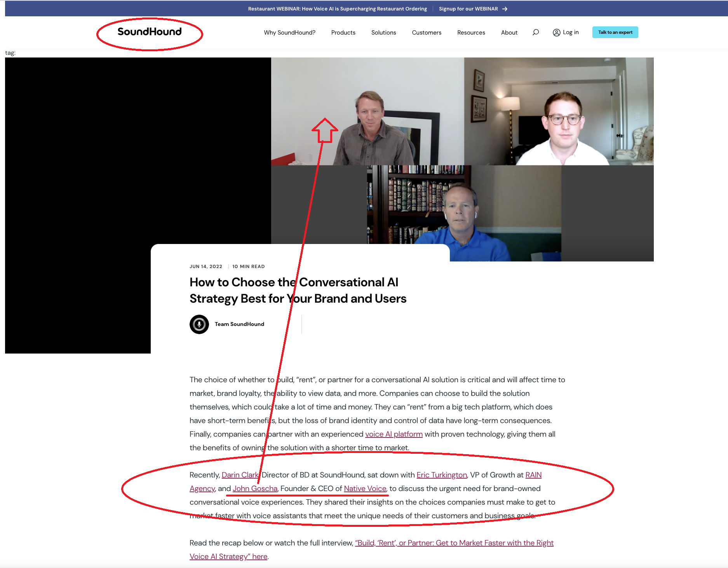This screenshot has height=568, width=728.
Task: Click Signup for our WEBINAR link
Action: coord(468,9)
